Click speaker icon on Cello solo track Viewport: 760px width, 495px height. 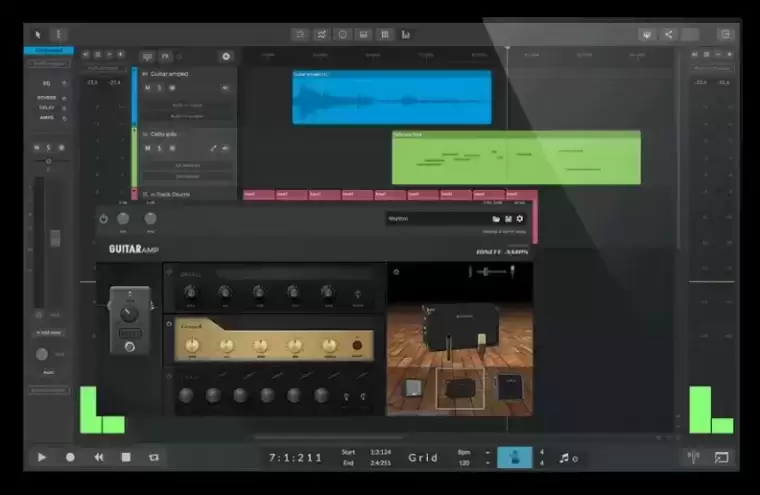click(225, 148)
